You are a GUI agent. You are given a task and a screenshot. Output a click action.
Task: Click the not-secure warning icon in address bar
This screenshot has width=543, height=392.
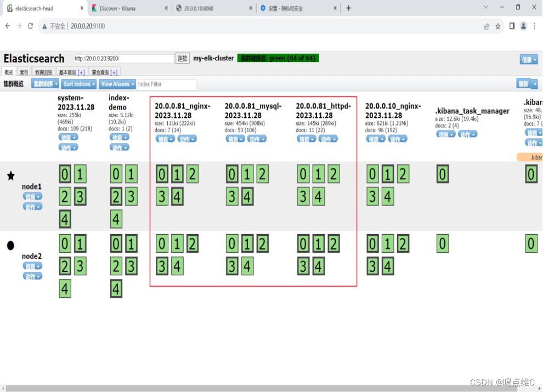(x=44, y=26)
